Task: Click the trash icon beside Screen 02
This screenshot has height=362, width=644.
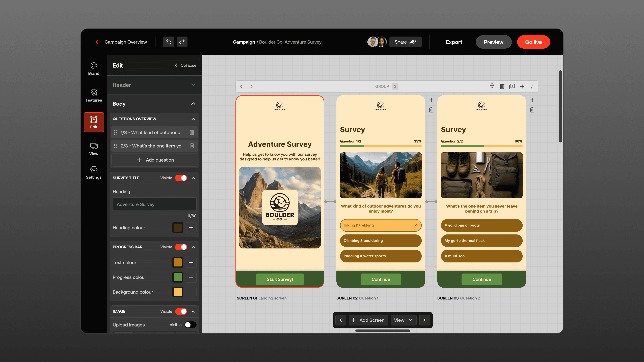Action: 431,110
